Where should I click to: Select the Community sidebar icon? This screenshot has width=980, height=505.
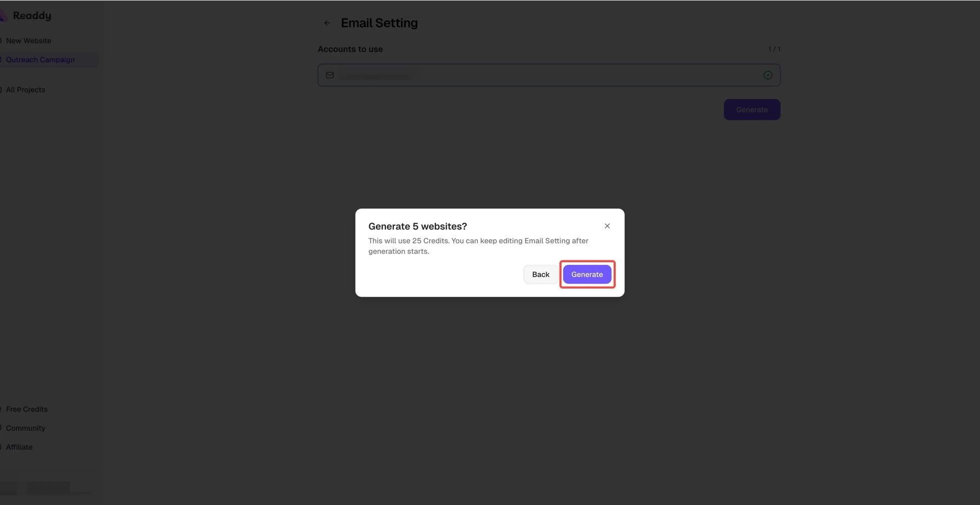(1, 428)
